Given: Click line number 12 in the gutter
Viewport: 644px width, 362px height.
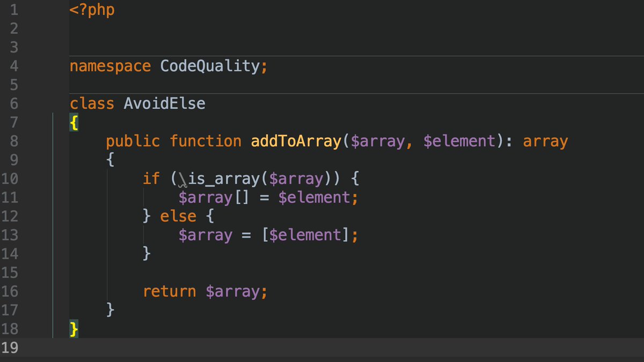Looking at the screenshot, I should click(9, 217).
